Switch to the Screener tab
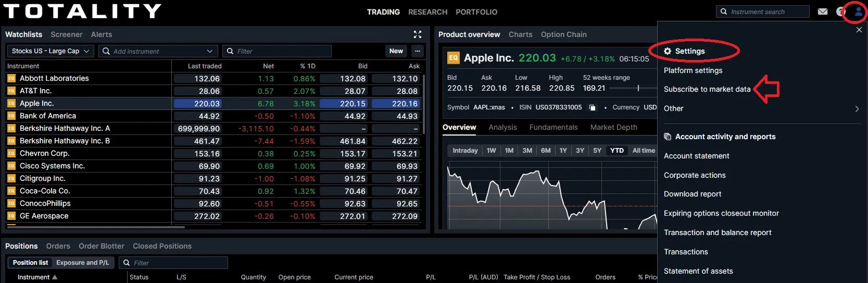Screen dimensions: 868x283 [x=67, y=34]
